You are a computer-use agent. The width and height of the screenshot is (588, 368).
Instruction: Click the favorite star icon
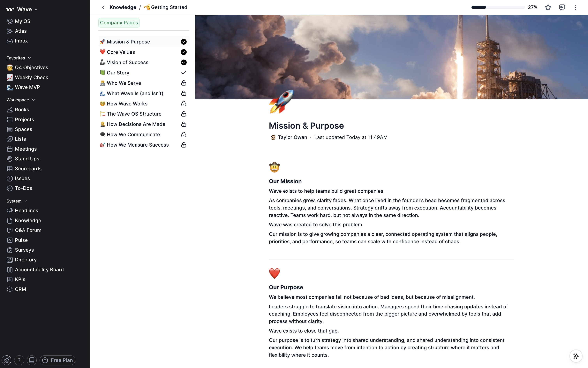point(548,7)
